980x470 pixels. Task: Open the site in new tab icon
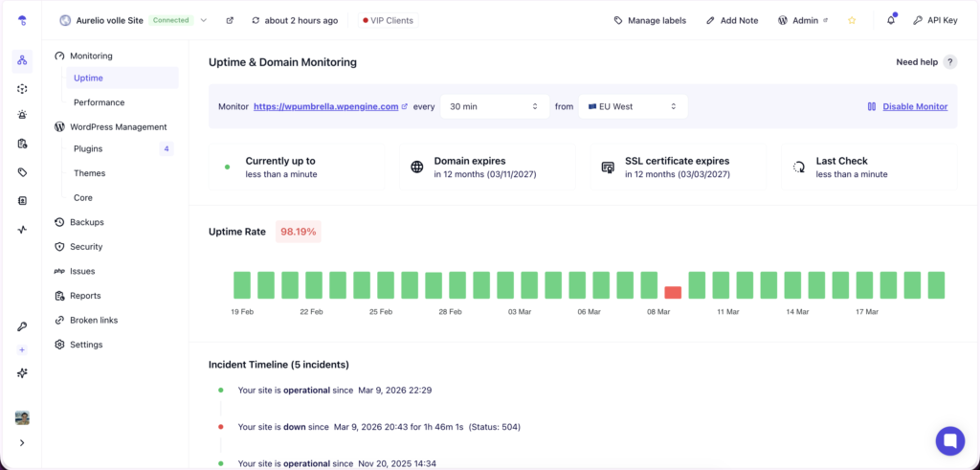coord(230,20)
